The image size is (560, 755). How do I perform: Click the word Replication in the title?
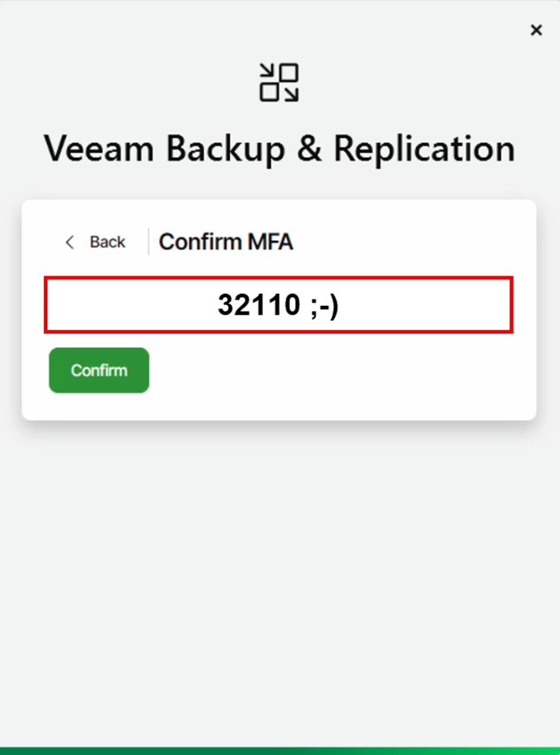424,148
